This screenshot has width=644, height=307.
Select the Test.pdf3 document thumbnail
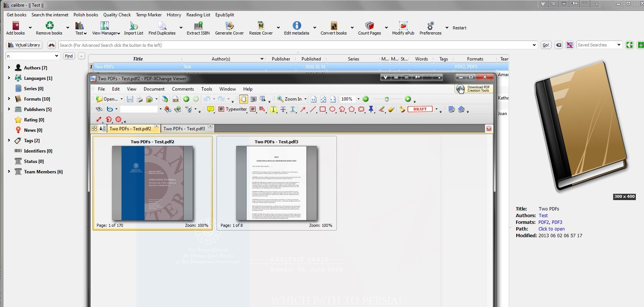tap(276, 183)
